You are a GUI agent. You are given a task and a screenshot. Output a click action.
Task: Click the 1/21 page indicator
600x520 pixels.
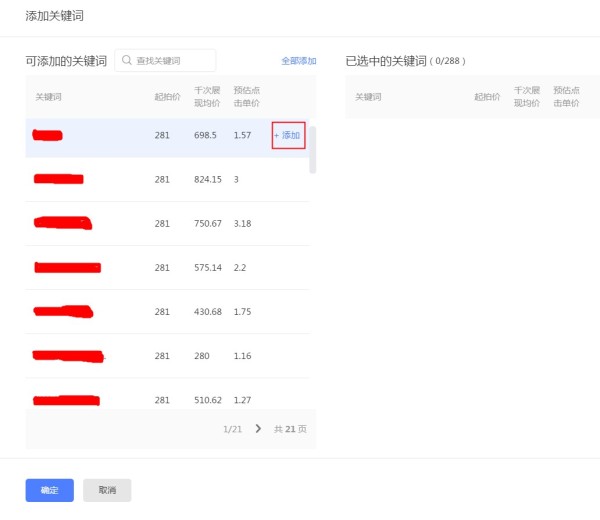pos(232,428)
